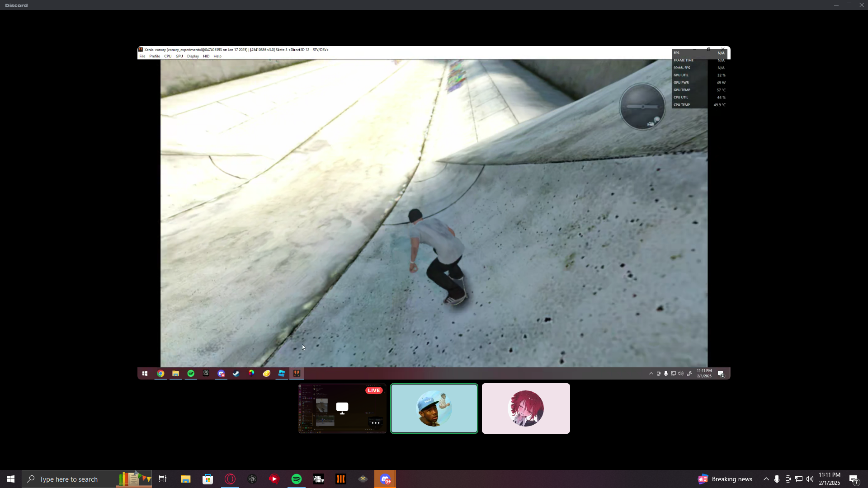Open the notification action center

pyautogui.click(x=854, y=479)
